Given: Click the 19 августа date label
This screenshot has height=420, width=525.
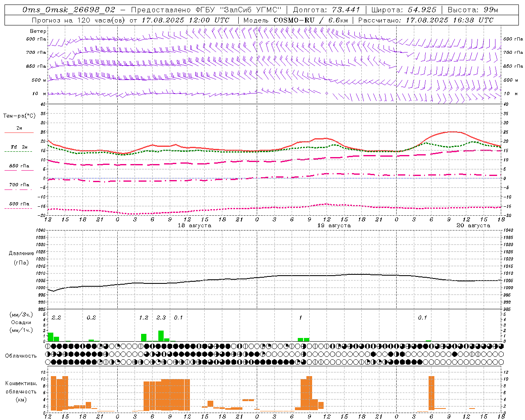Looking at the screenshot, I should (x=334, y=226).
